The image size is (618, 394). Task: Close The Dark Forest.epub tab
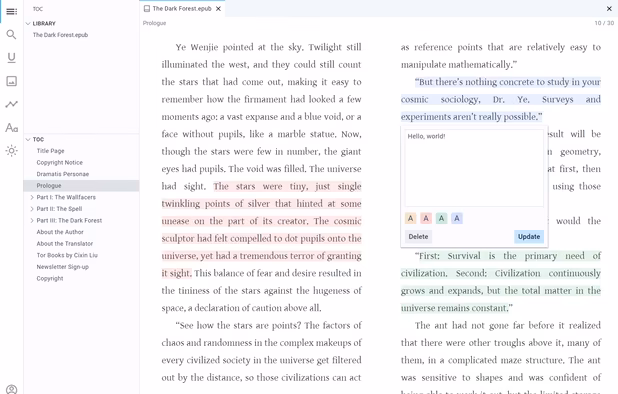[x=218, y=9]
